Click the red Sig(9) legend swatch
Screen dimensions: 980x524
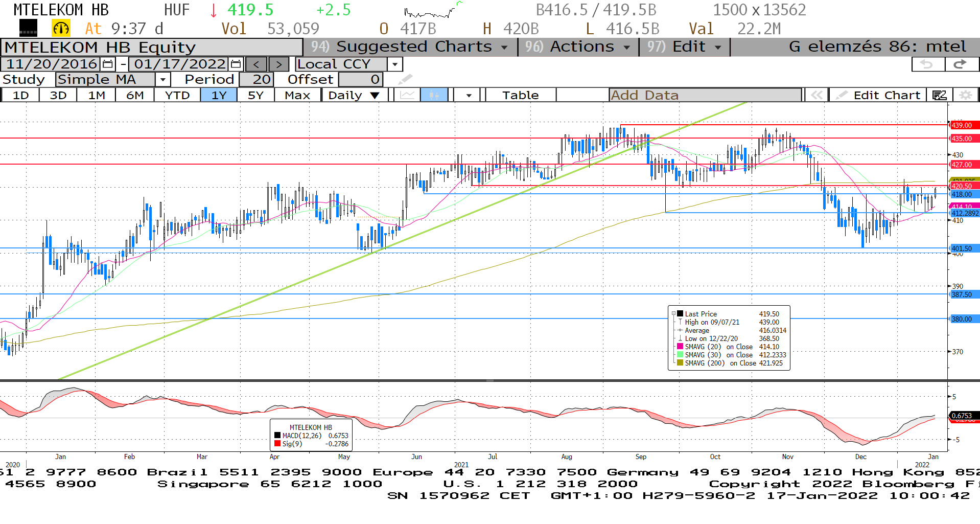277,444
